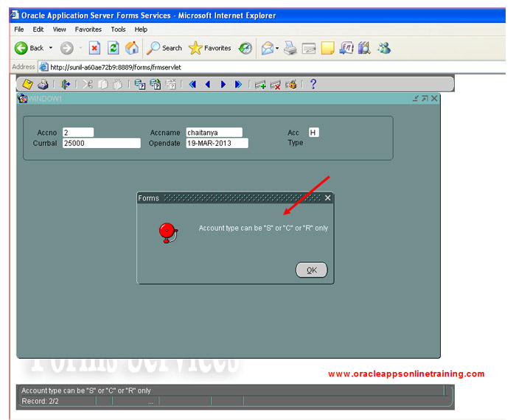Click the Insert Record icon
The height and width of the screenshot is (420, 516).
260,85
